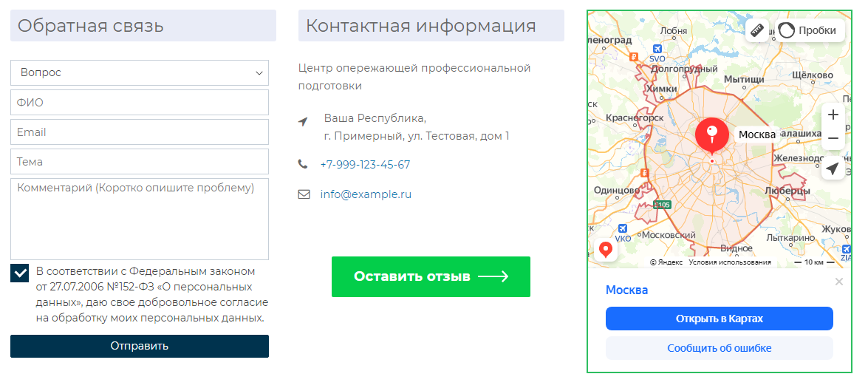Screen dimensions: 868x388
Task: Click the ruler measurement tool on map
Action: click(756, 30)
